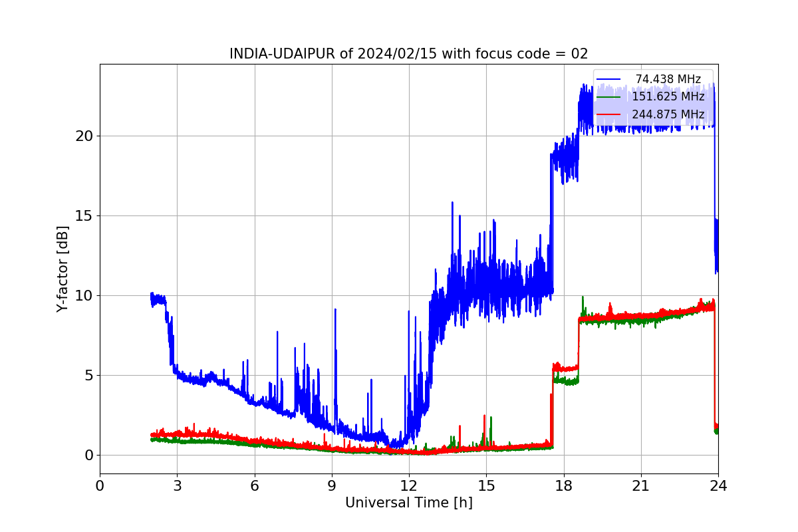Click x-axis tick label 9
798x532 pixels.
332,485
